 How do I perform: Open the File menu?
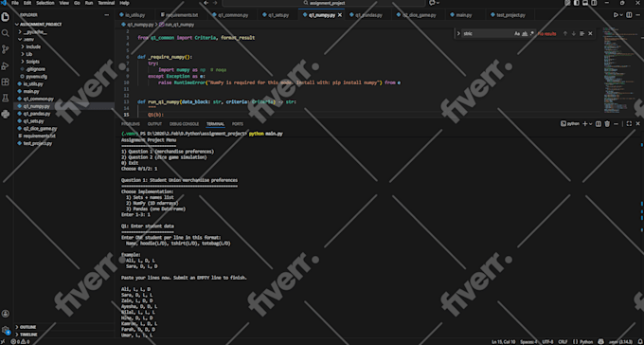click(15, 3)
